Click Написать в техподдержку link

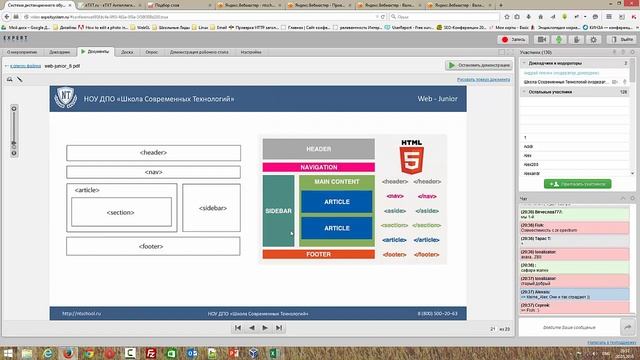coord(611,342)
